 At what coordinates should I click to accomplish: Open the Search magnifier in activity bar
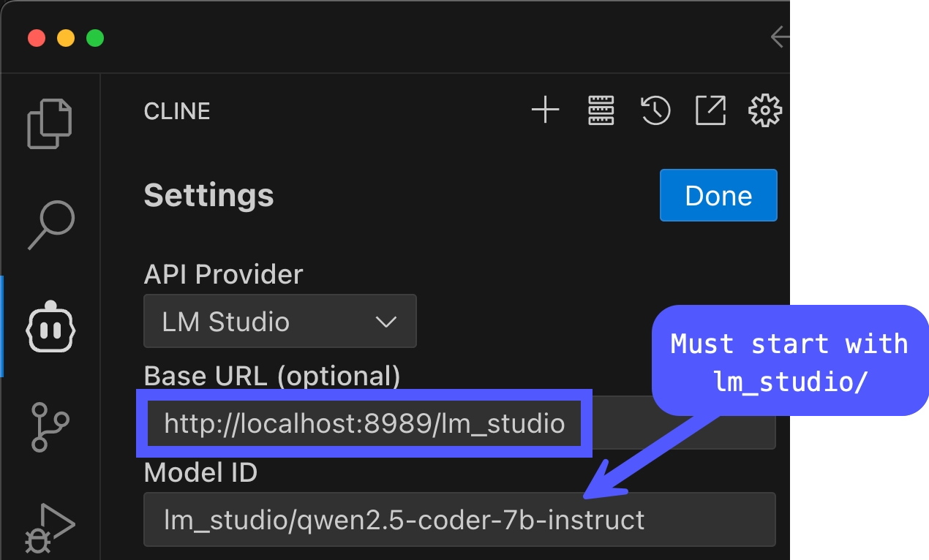coord(51,225)
